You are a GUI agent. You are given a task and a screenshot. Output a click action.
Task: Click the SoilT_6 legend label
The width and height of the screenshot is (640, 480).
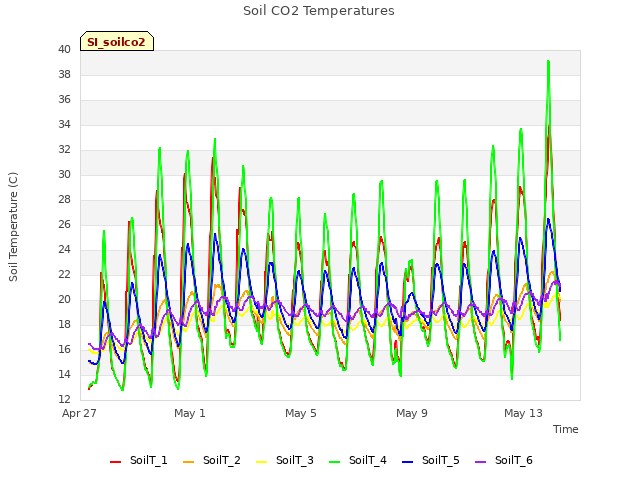(514, 460)
